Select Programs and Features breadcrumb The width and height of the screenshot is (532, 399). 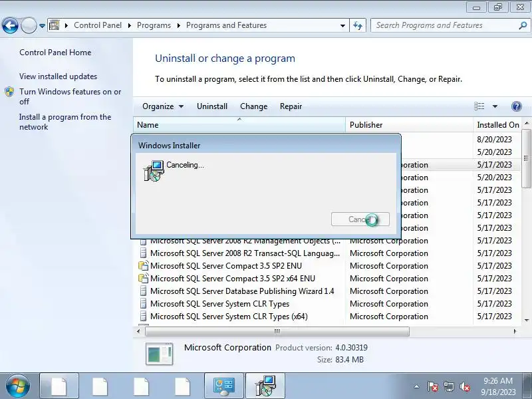(x=226, y=25)
